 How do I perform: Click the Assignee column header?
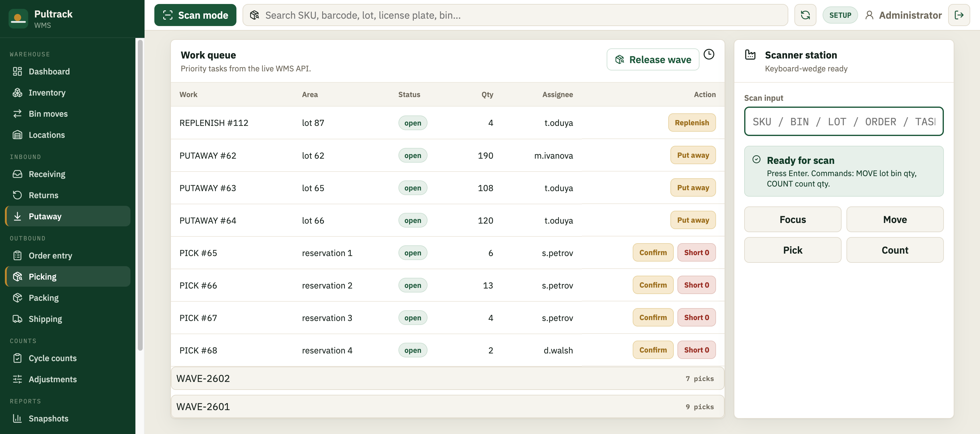point(557,94)
